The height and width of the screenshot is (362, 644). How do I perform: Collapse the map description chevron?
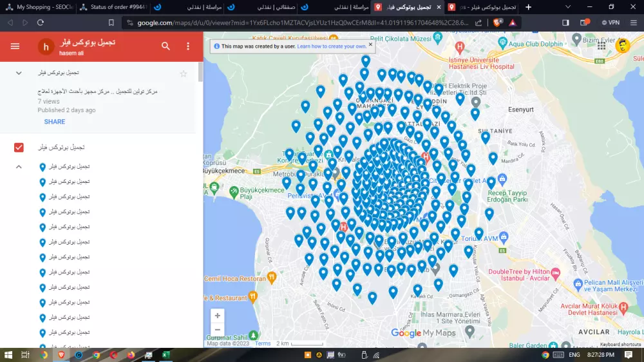[19, 73]
